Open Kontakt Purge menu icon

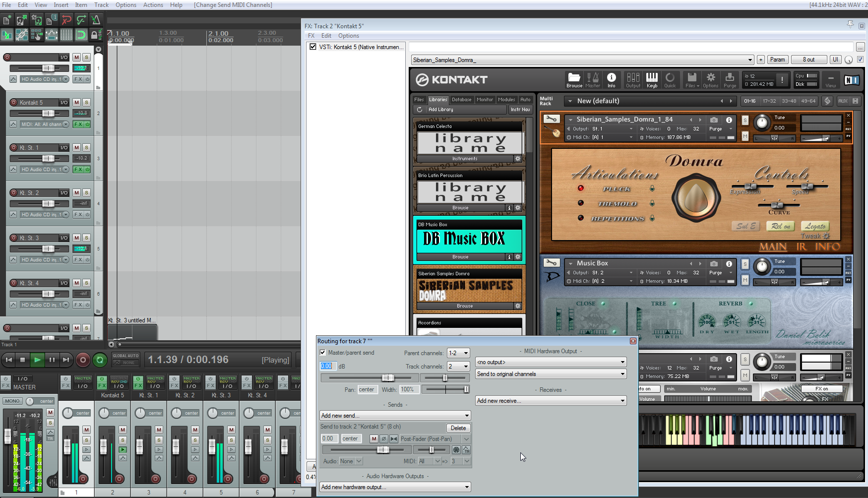point(730,79)
